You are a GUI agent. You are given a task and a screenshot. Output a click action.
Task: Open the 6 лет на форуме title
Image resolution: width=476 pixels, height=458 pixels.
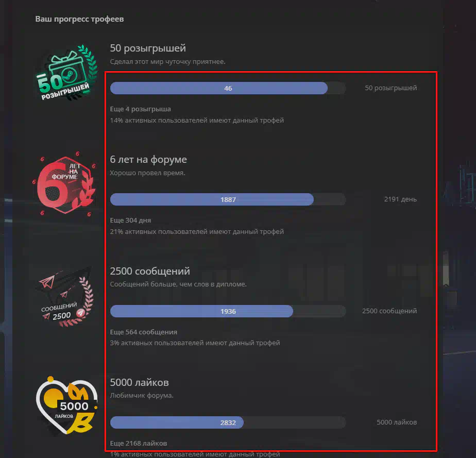tap(148, 159)
